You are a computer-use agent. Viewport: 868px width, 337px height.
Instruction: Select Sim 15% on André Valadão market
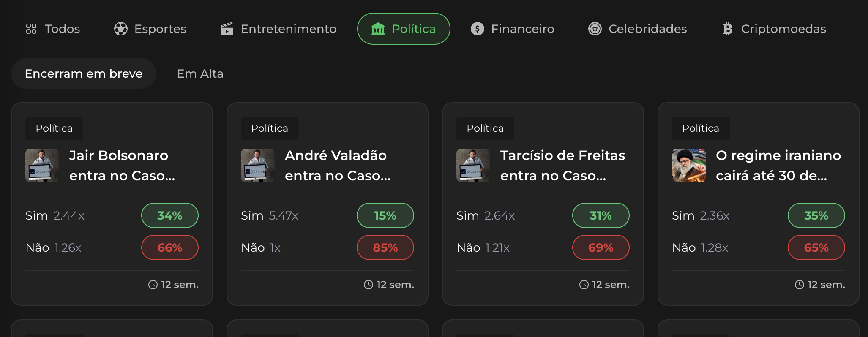(x=385, y=215)
